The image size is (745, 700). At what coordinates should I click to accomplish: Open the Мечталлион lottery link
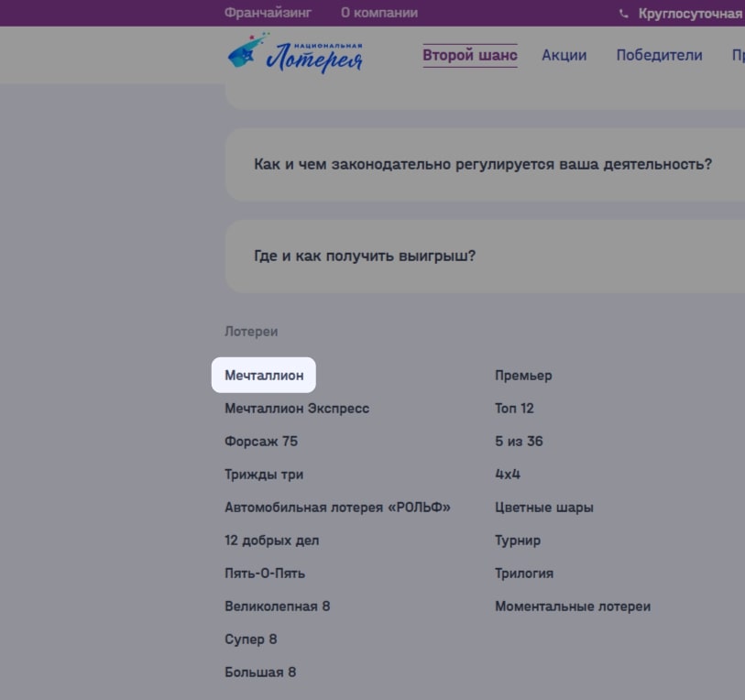(264, 376)
